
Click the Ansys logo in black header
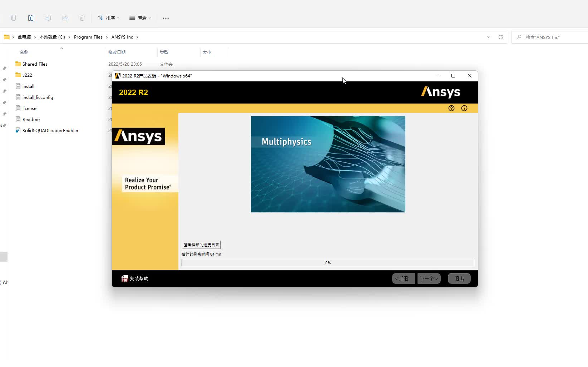(x=441, y=92)
